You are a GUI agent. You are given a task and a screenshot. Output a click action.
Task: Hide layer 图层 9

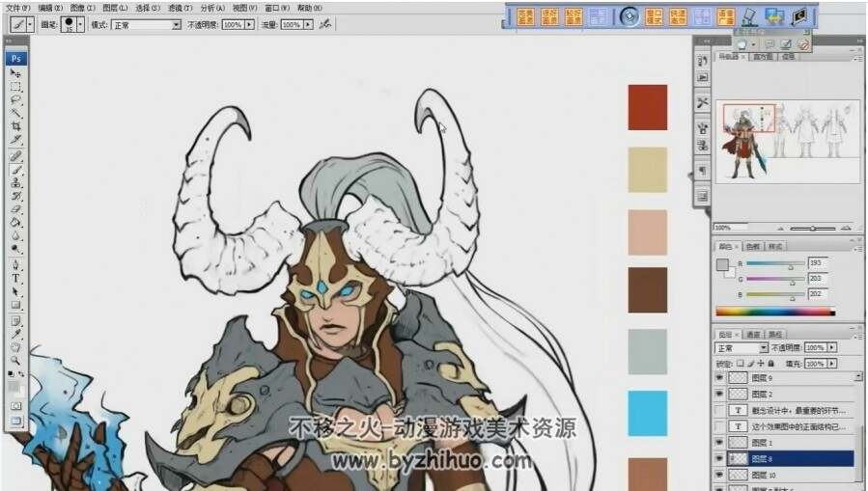point(719,377)
